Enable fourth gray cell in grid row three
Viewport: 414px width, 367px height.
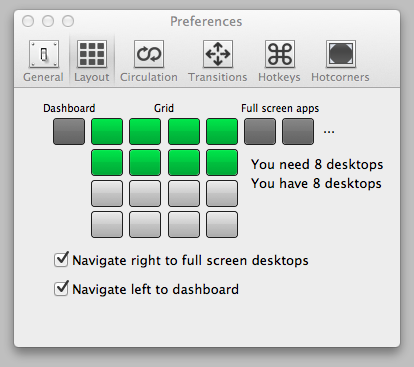(222, 193)
